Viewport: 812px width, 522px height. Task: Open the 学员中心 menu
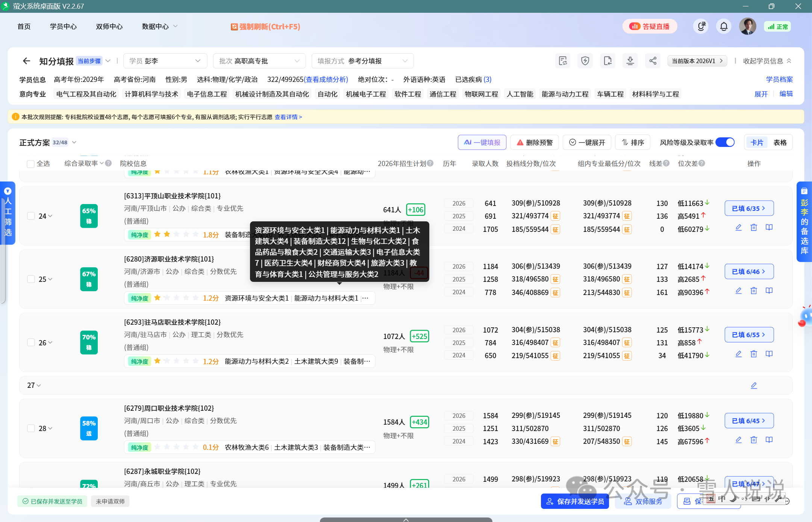click(63, 27)
